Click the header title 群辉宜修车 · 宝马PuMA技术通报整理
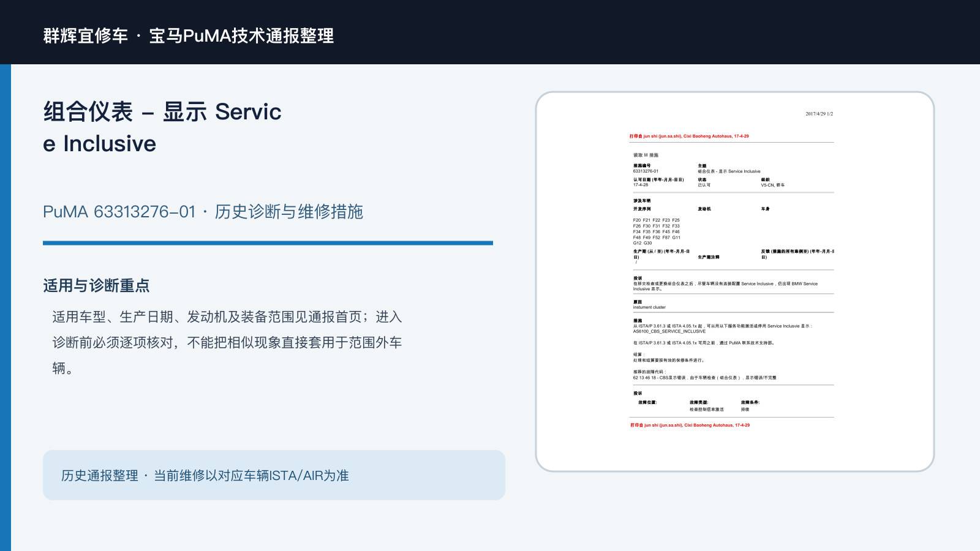The image size is (980, 551). pyautogui.click(x=189, y=36)
